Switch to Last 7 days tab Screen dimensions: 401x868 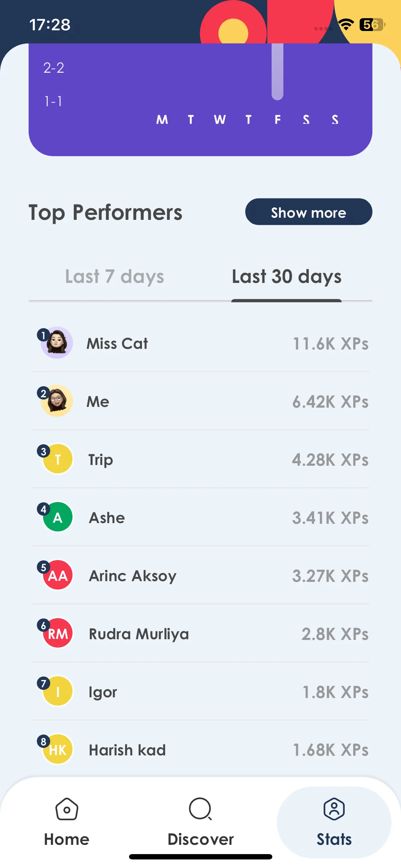point(114,277)
